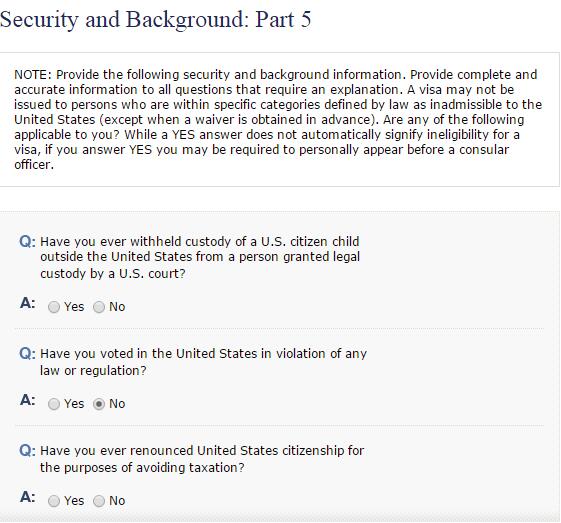This screenshot has width=561, height=523.
Task: Mark Yes radio for renounced citizenship question
Action: pyautogui.click(x=54, y=501)
